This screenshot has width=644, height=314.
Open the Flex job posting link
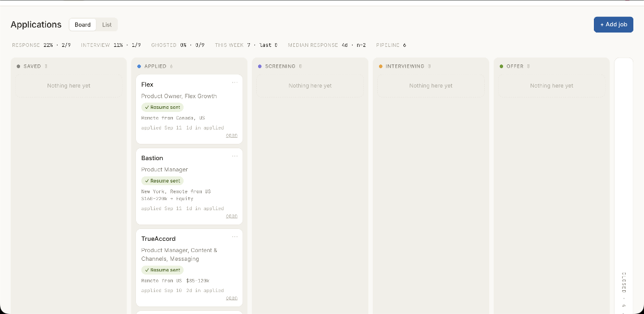[232, 135]
